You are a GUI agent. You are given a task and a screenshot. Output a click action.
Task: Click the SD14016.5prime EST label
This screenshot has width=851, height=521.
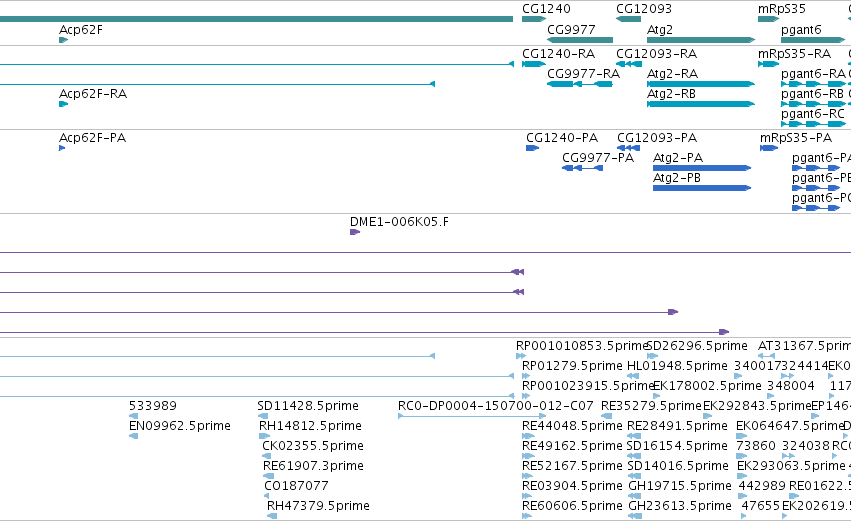coord(677,466)
